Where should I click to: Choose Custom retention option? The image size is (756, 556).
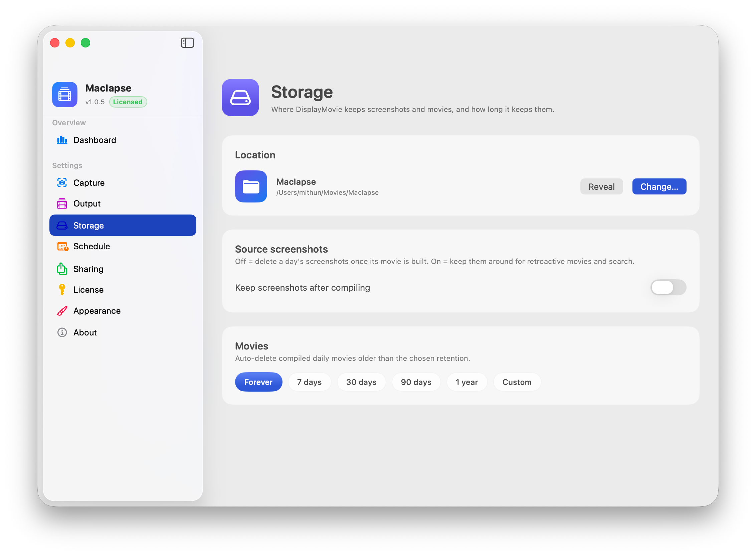517,382
